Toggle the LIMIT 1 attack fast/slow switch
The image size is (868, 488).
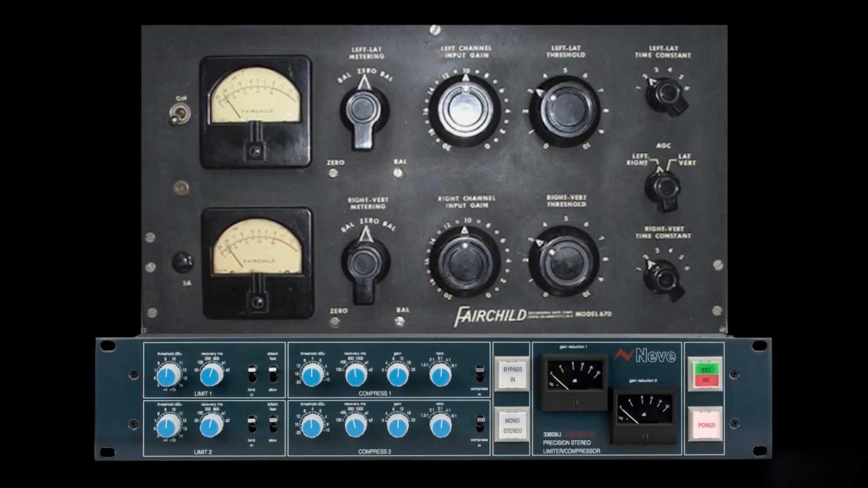coord(273,374)
